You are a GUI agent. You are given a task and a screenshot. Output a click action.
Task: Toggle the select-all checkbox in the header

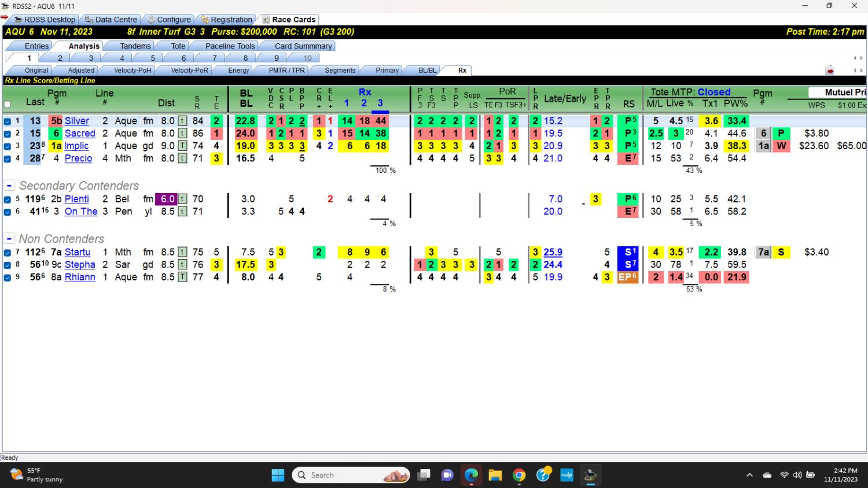(8, 105)
